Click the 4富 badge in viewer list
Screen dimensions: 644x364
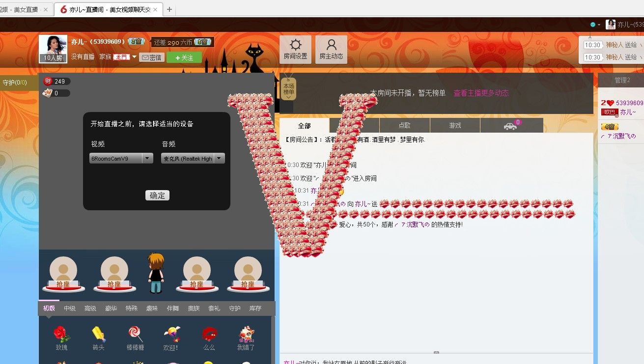coord(610,127)
